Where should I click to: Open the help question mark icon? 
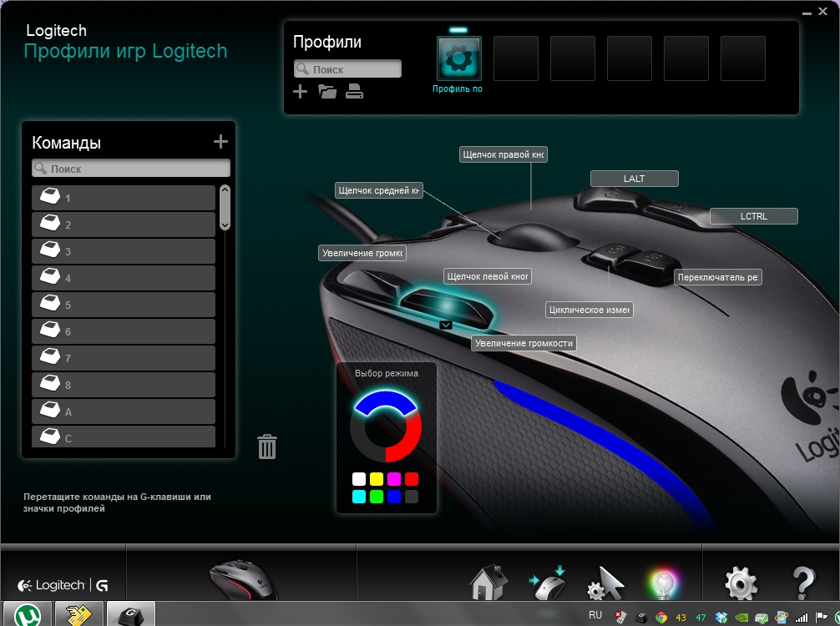click(x=802, y=583)
